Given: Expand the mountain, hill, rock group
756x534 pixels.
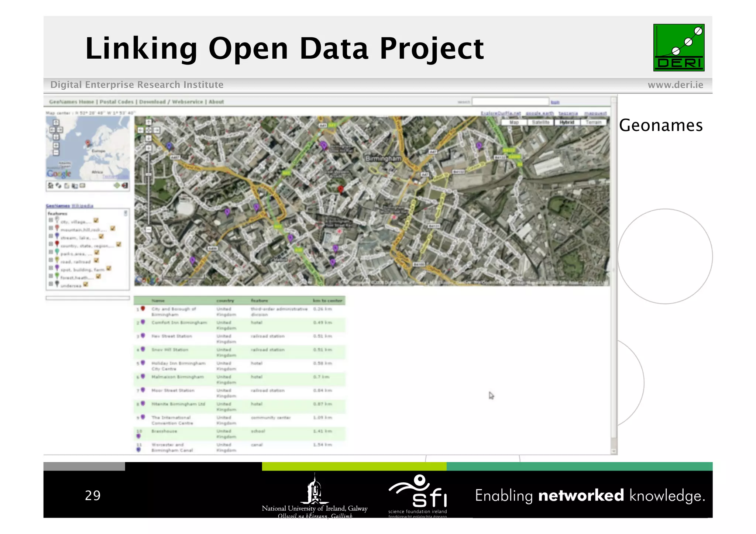Looking at the screenshot, I should tap(51, 228).
